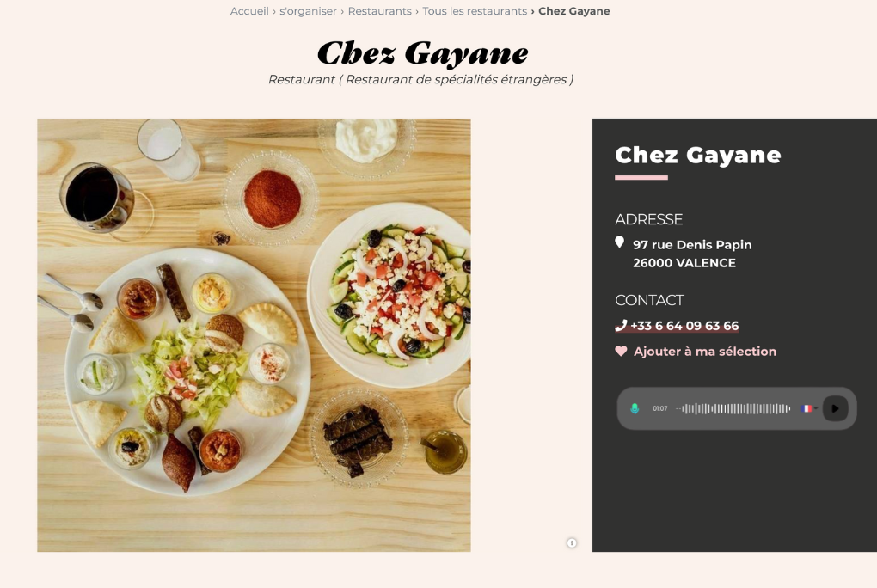The height and width of the screenshot is (588, 877).
Task: Click the audio time 01:07 label
Action: 660,408
